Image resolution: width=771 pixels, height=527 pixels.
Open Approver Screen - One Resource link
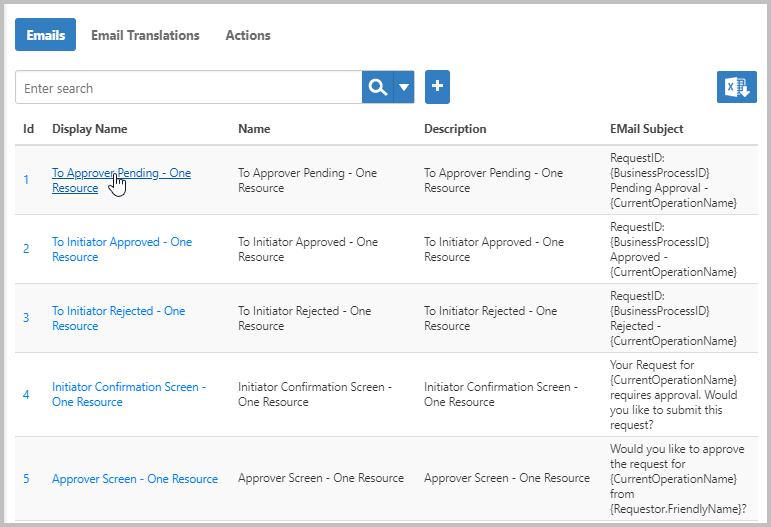click(134, 479)
